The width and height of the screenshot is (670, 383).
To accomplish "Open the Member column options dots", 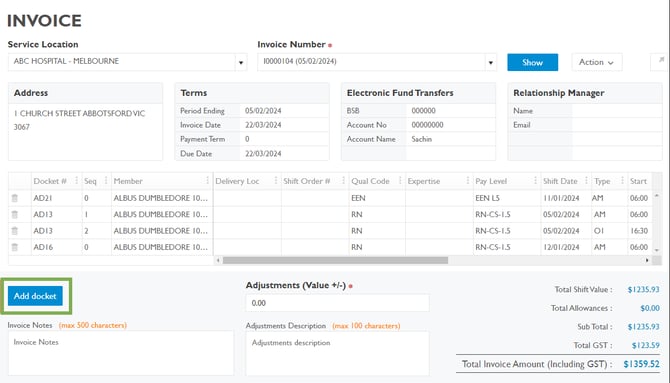I will (208, 181).
